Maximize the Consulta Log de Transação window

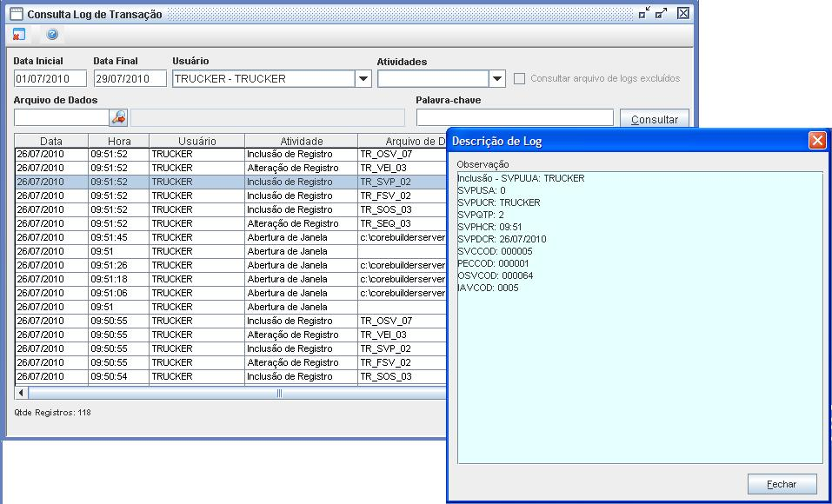pos(662,14)
